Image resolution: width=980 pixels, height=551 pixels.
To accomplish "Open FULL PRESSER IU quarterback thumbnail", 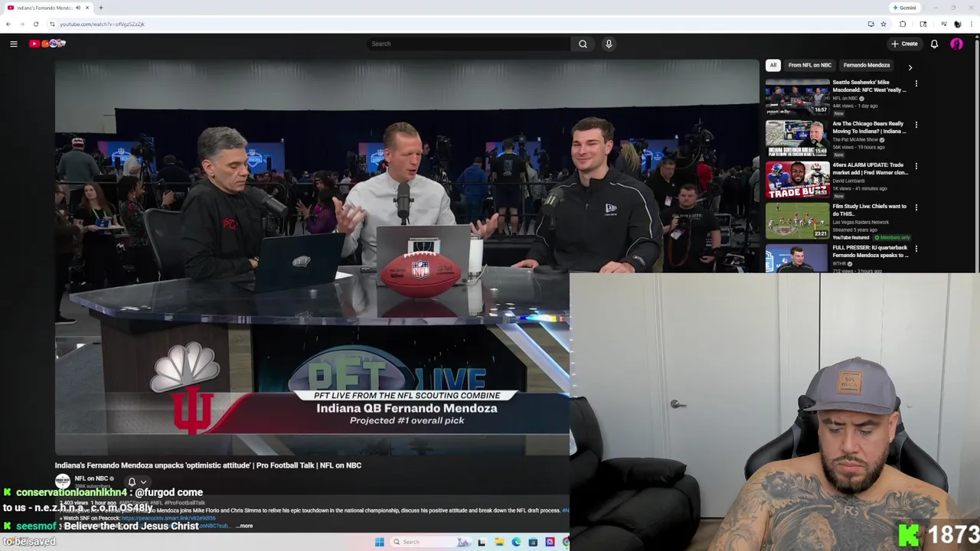I will tap(797, 258).
